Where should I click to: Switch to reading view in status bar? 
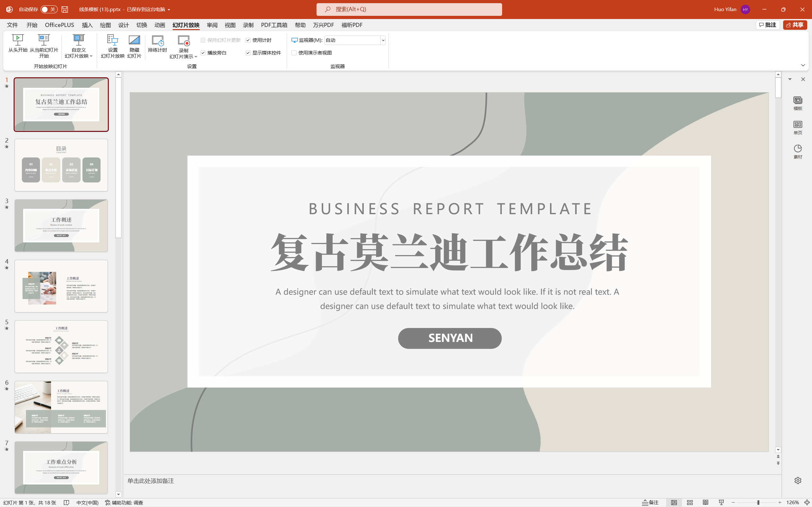706,502
